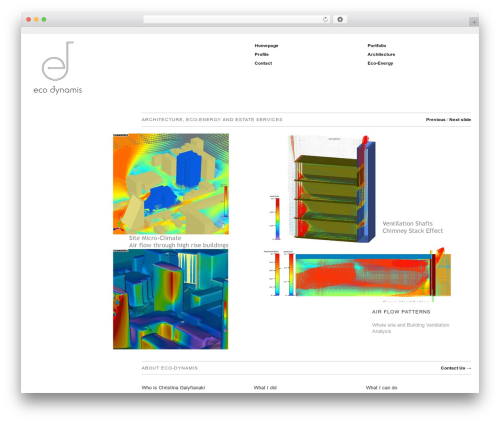Click the browser reload icon
The height and width of the screenshot is (423, 500).
325,19
